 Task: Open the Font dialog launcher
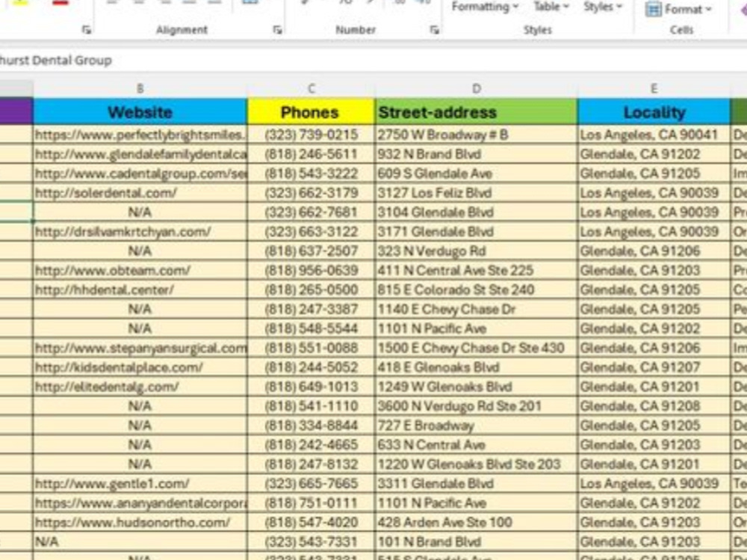pyautogui.click(x=86, y=30)
